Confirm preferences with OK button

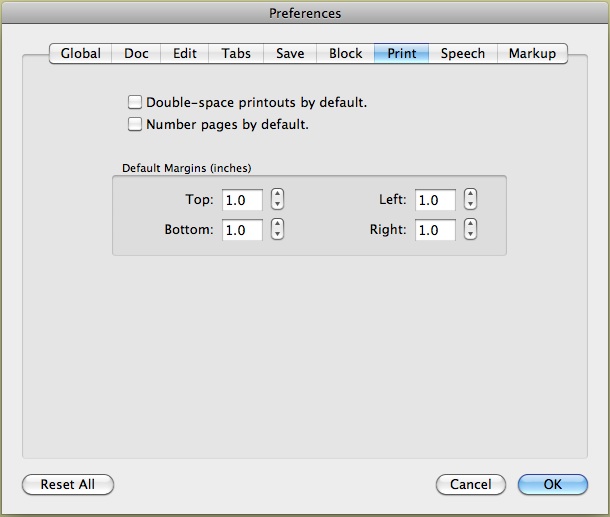(553, 484)
